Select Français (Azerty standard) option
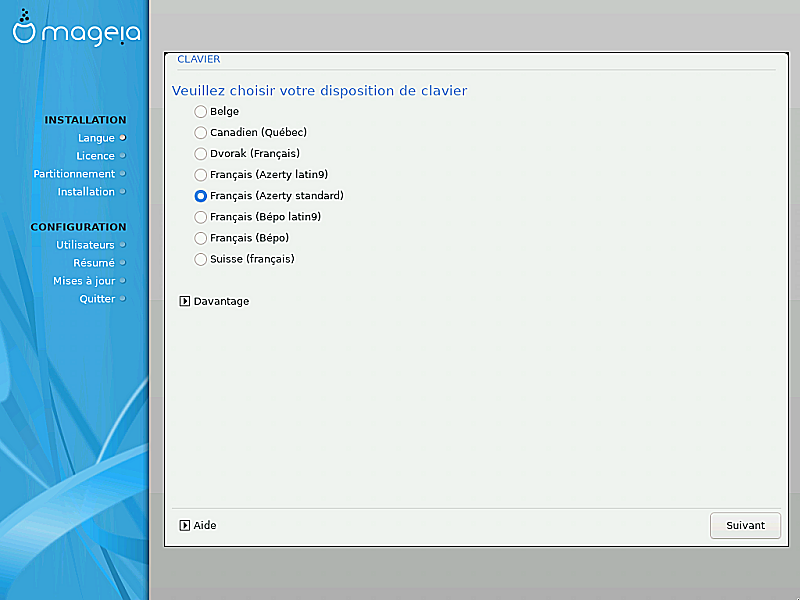The height and width of the screenshot is (600, 800). point(201,196)
